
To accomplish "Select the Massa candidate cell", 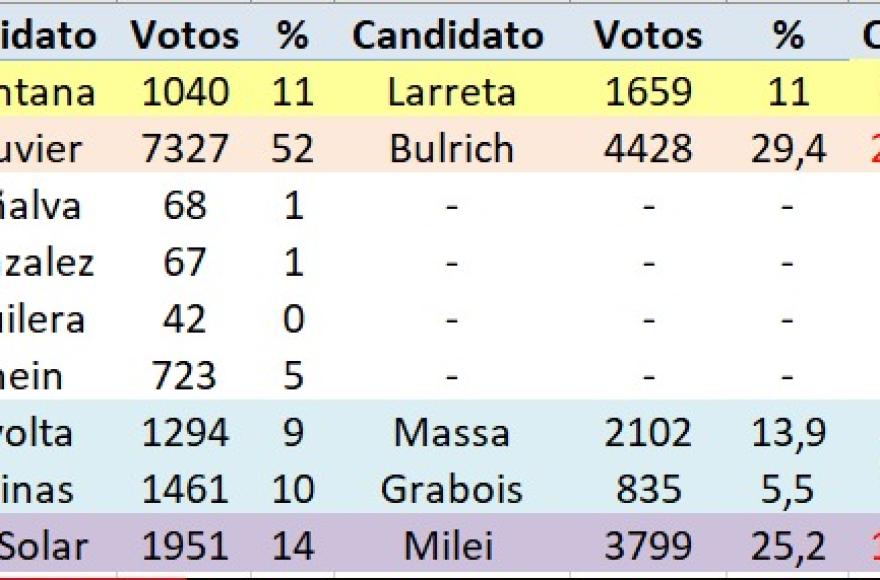I will 452,432.
